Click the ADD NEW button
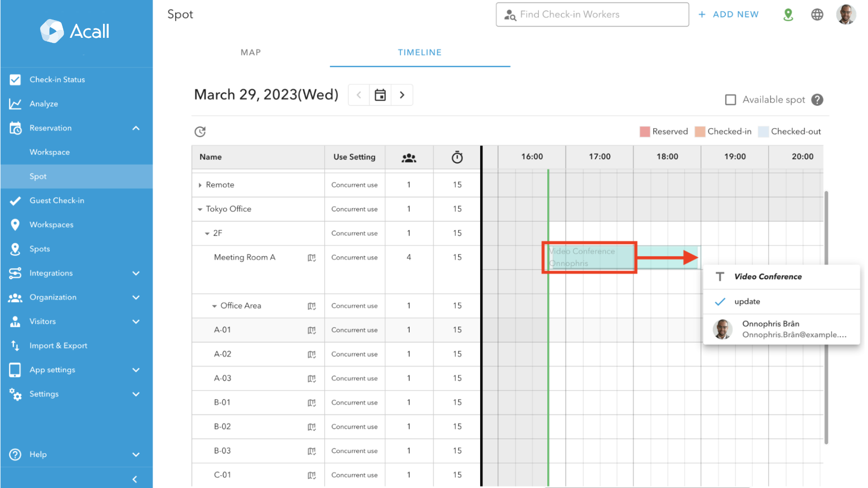This screenshot has width=868, height=488. (729, 14)
